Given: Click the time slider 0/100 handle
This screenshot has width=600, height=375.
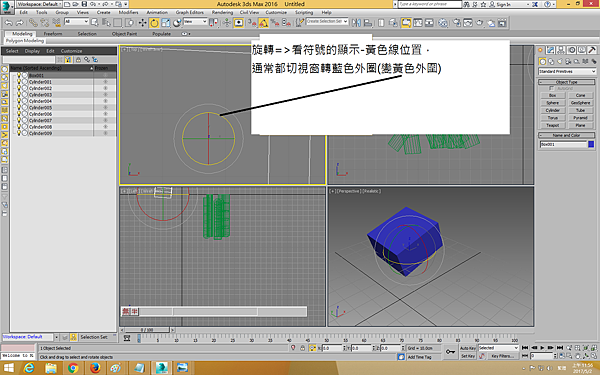Looking at the screenshot, I should tap(147, 330).
